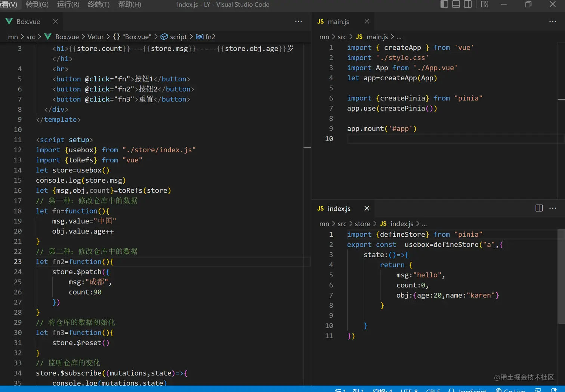Toggle the primary side bar layout icon
Viewport: 565px width, 392px height.
(444, 4)
